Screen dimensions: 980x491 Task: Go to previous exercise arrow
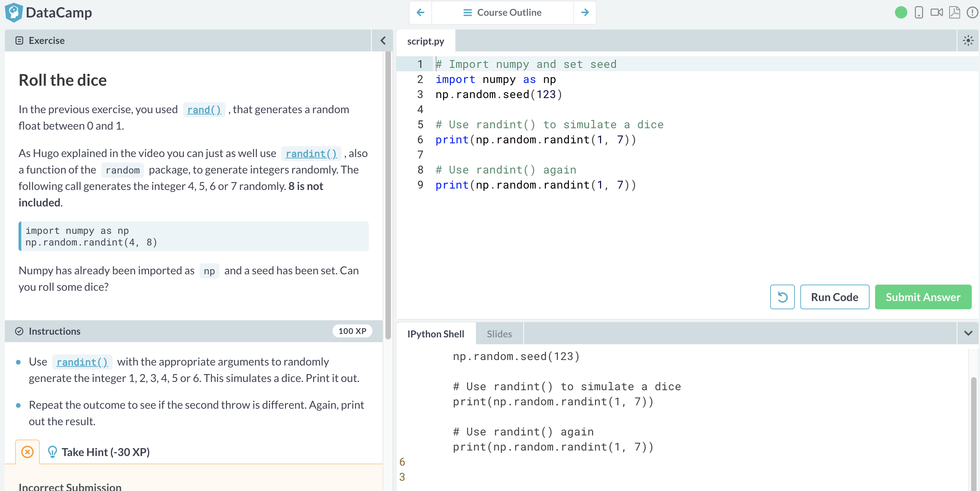tap(420, 13)
